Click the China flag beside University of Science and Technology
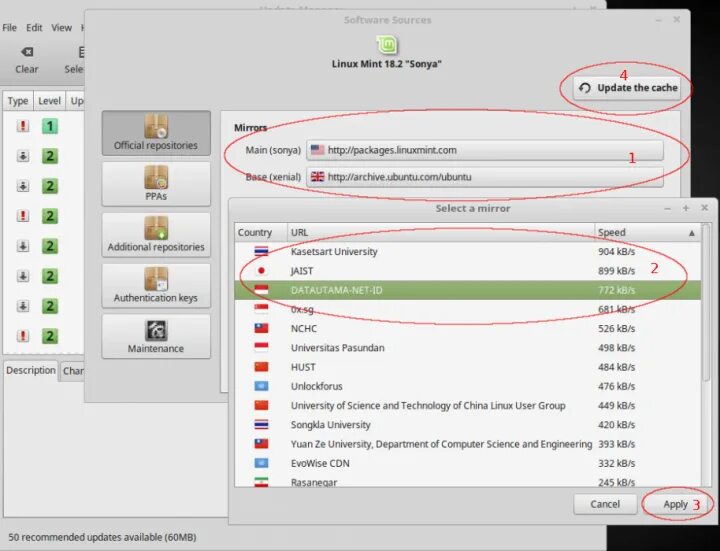 tap(261, 405)
